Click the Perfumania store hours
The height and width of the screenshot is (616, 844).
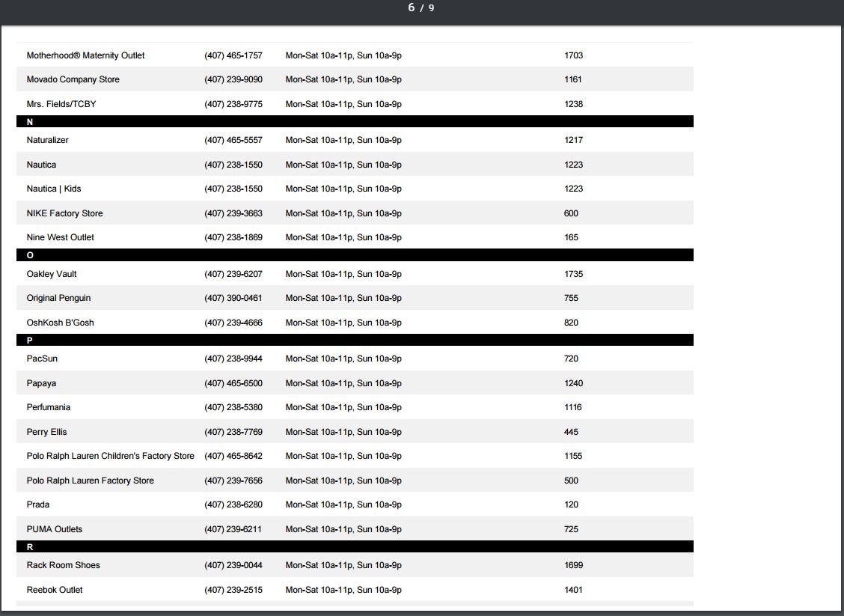(x=343, y=407)
